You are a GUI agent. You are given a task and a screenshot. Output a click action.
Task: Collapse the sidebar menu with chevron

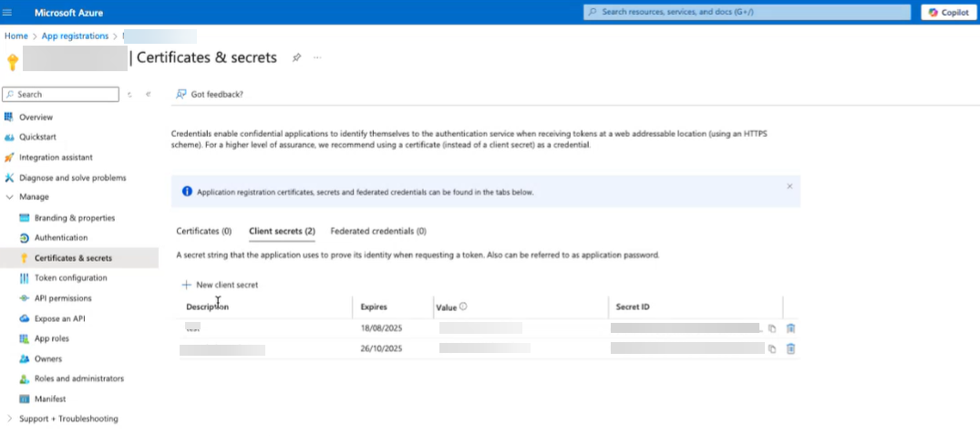click(x=148, y=95)
